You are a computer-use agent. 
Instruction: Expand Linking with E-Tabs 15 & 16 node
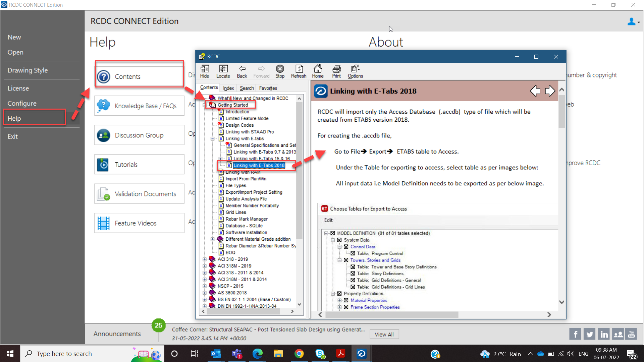[220, 159]
